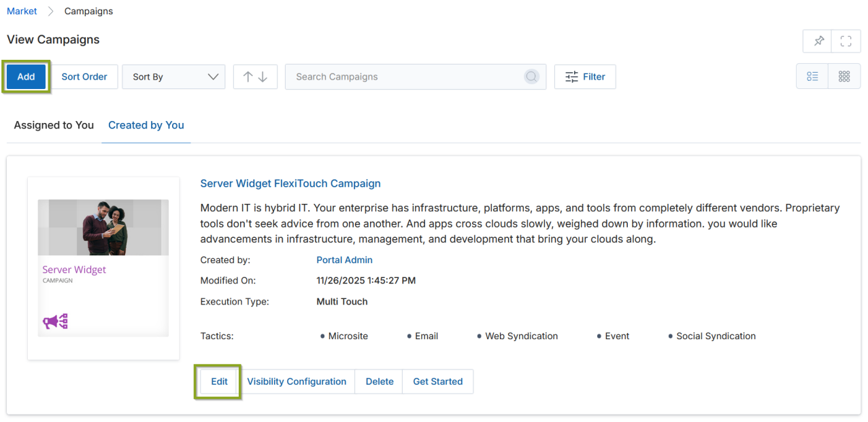Open the Portal Admin profile link
Image resolution: width=868 pixels, height=422 pixels.
(344, 260)
